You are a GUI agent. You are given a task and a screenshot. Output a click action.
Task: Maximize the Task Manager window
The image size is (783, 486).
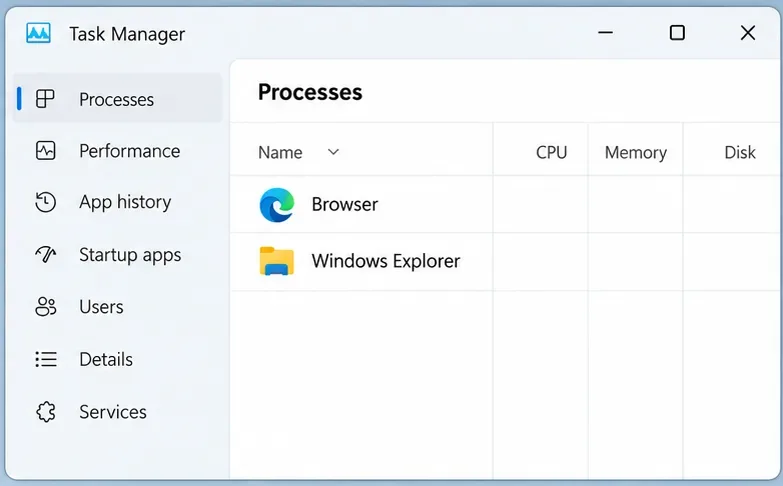pyautogui.click(x=677, y=33)
